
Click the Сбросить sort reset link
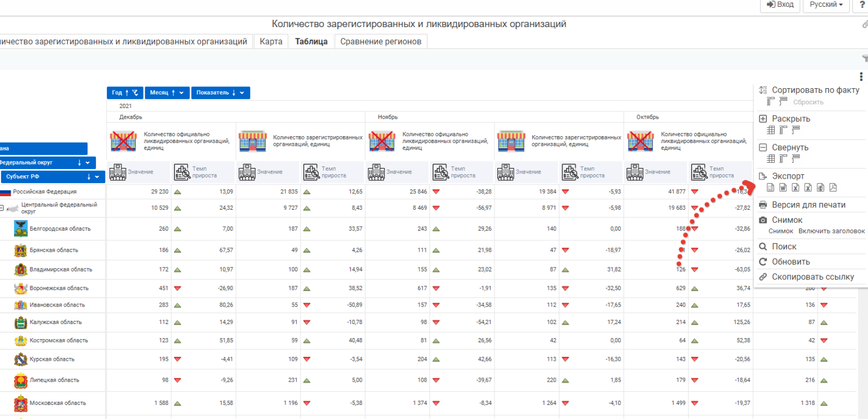coord(808,102)
